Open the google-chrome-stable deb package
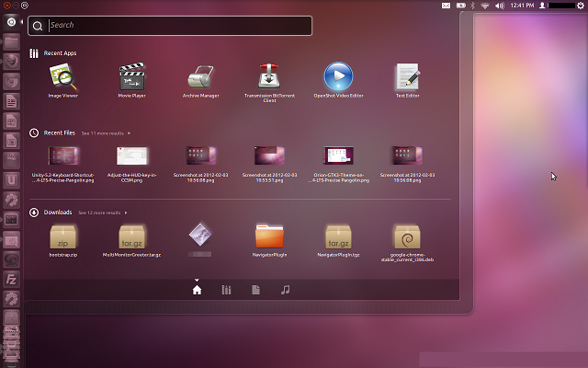Screen dimensions: 588x368 point(407,236)
